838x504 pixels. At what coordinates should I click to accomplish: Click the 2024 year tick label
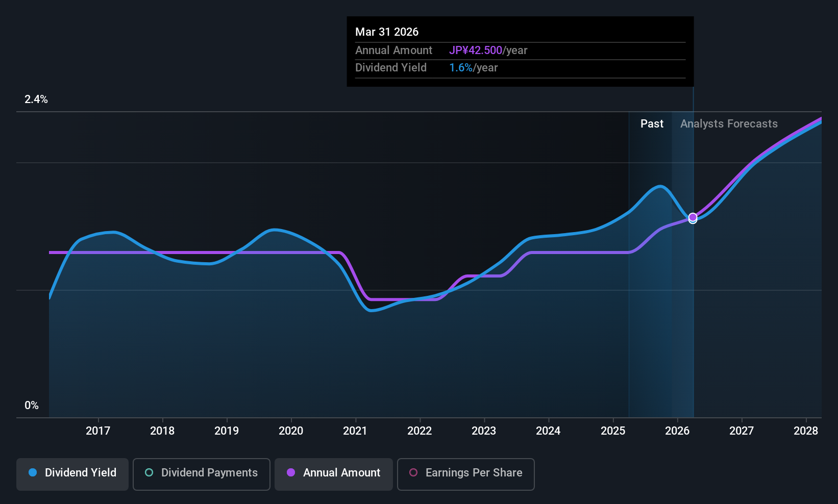point(548,431)
